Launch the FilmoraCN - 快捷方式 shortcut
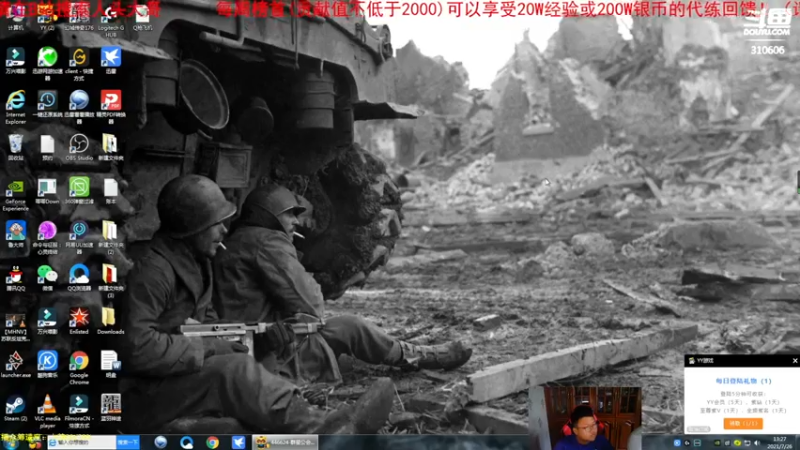This screenshot has height=450, width=800. [79, 411]
